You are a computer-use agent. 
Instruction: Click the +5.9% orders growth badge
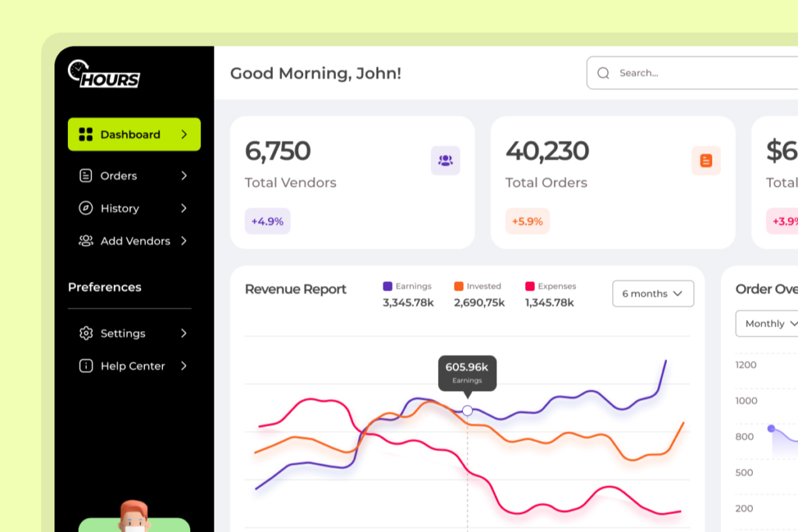[x=528, y=221]
